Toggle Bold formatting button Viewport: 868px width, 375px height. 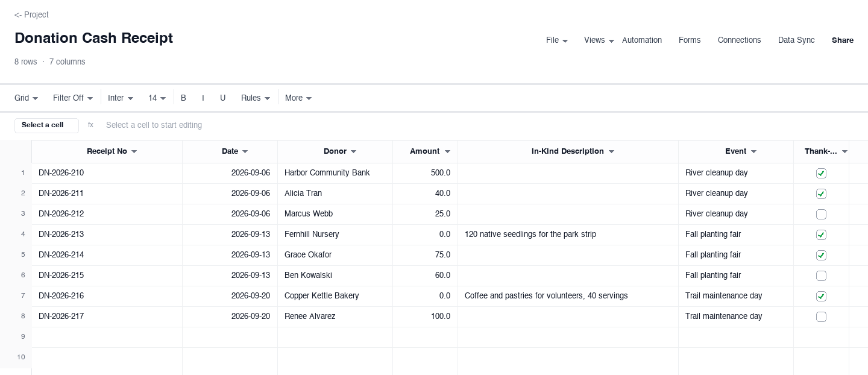tap(184, 98)
